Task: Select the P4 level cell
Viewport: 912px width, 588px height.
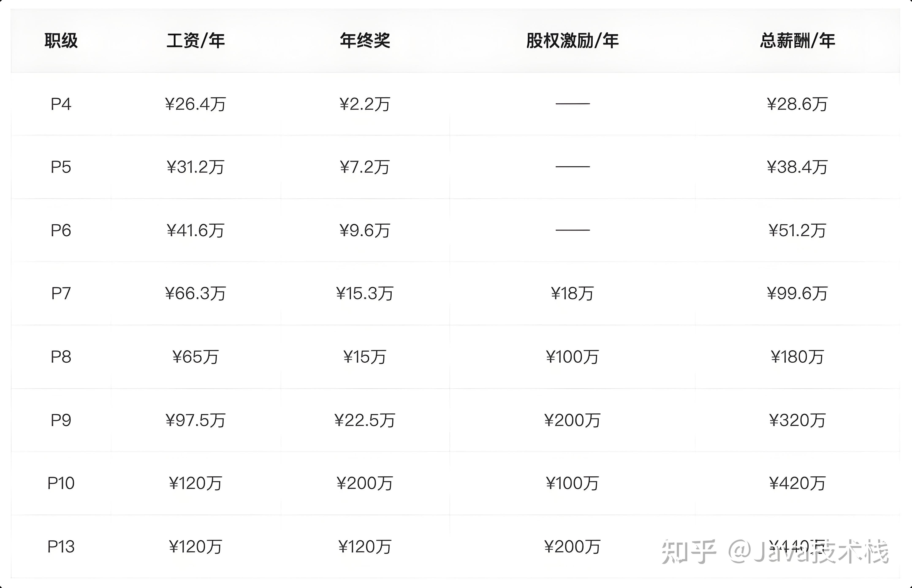Action: click(61, 104)
